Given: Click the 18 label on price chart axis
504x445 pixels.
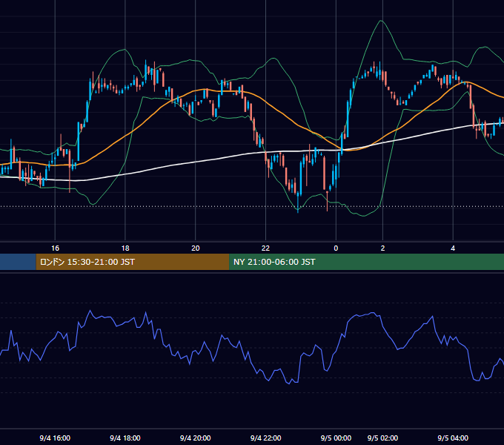Looking at the screenshot, I should point(125,248).
